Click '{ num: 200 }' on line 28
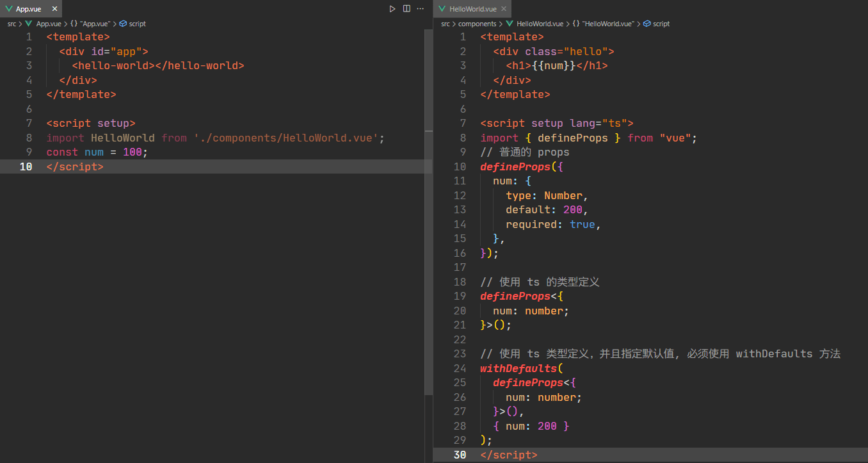The image size is (868, 463). 531,426
